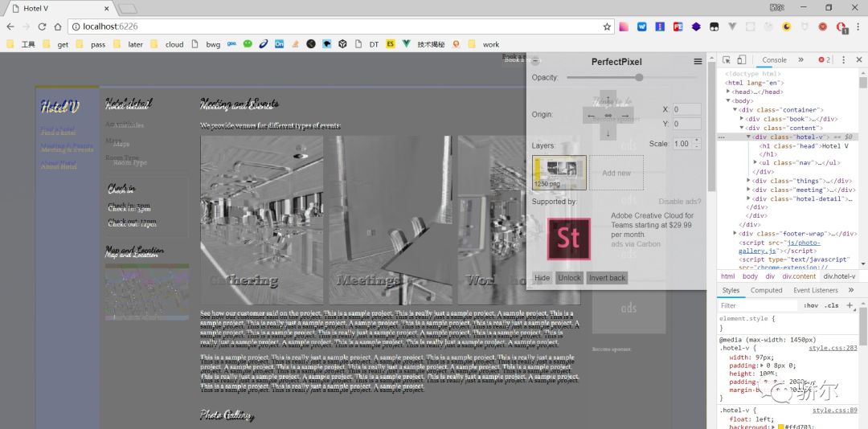Move overlay origin right with the arrow

pyautogui.click(x=625, y=115)
